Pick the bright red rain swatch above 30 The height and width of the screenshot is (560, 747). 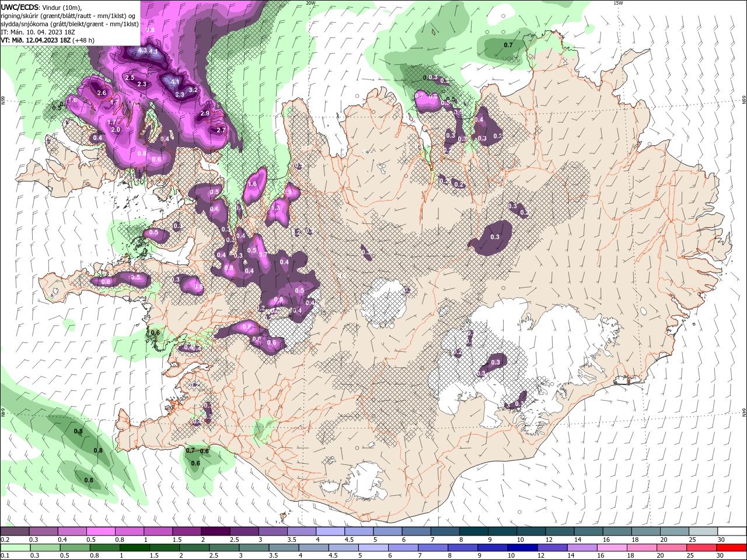pyautogui.click(x=731, y=548)
